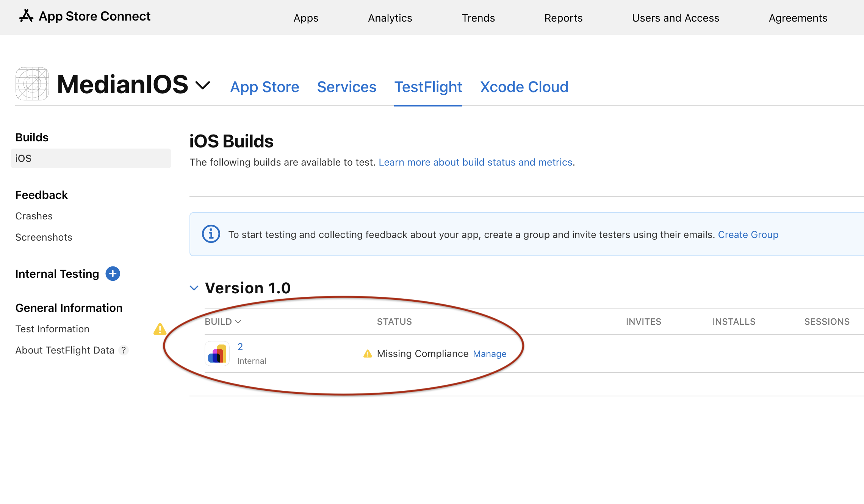The image size is (864, 504).
Task: Click the Internal label under build 2
Action: tap(252, 361)
